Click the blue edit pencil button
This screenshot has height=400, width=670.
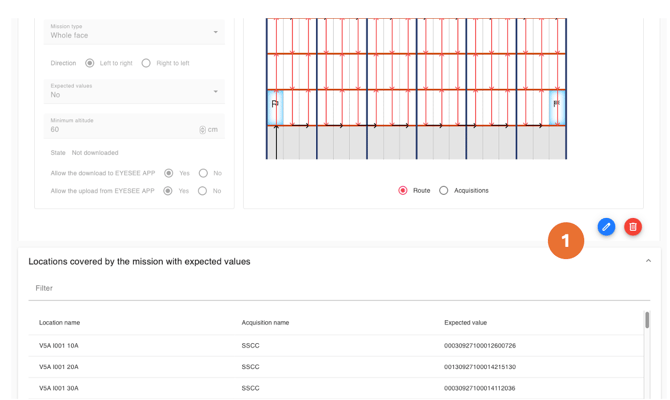click(606, 227)
